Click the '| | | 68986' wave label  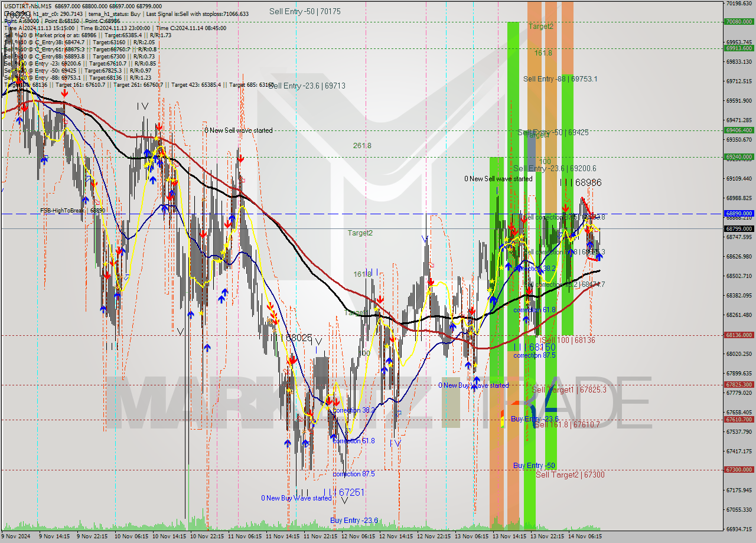click(581, 183)
